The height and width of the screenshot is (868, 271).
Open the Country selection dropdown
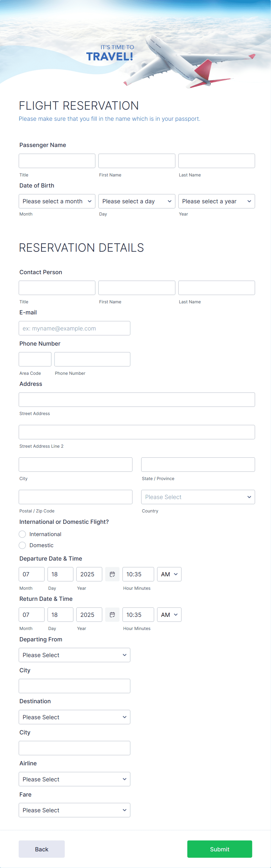pos(198,497)
